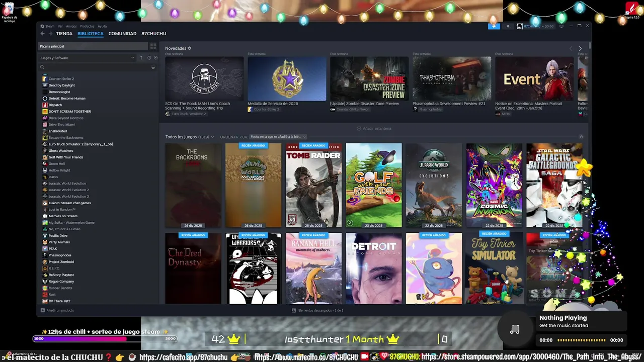Expand the Juegos y Software dropdown
Image resolution: width=644 pixels, height=362 pixels.
pos(87,58)
